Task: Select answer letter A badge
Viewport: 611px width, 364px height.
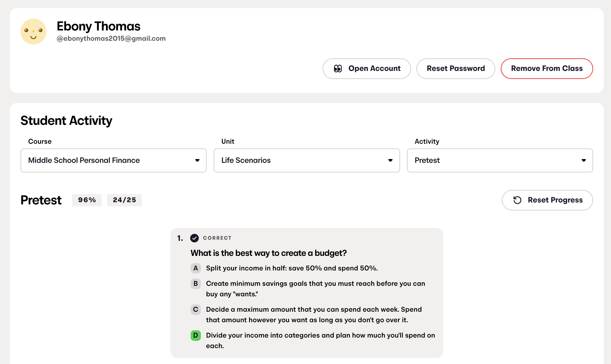Action: click(x=196, y=268)
